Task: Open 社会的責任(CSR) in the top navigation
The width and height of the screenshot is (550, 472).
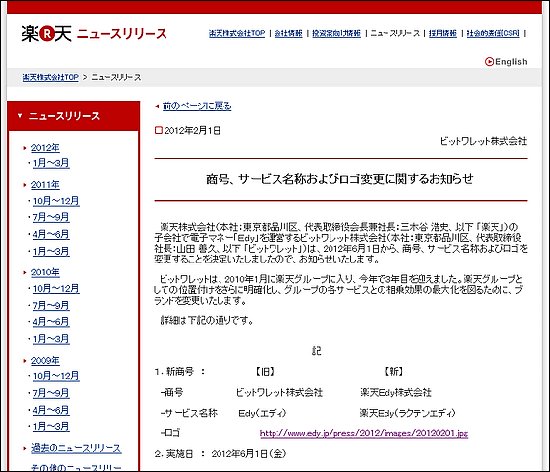Action: click(x=493, y=33)
